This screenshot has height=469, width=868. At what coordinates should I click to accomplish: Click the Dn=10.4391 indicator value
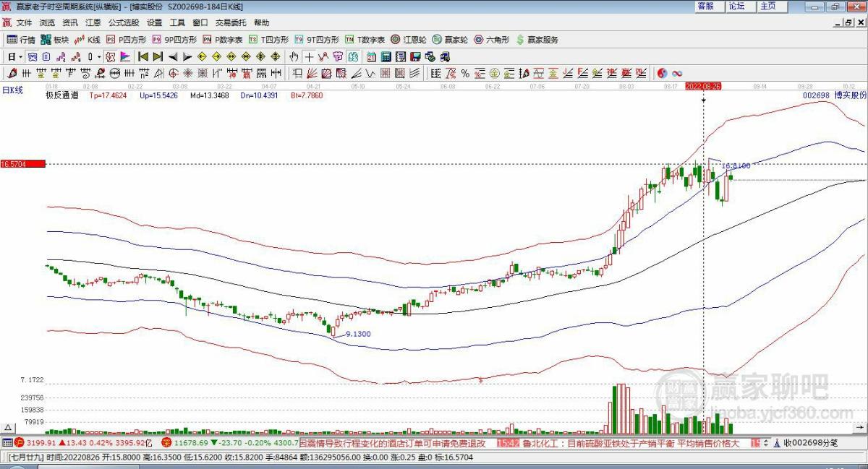[x=259, y=95]
